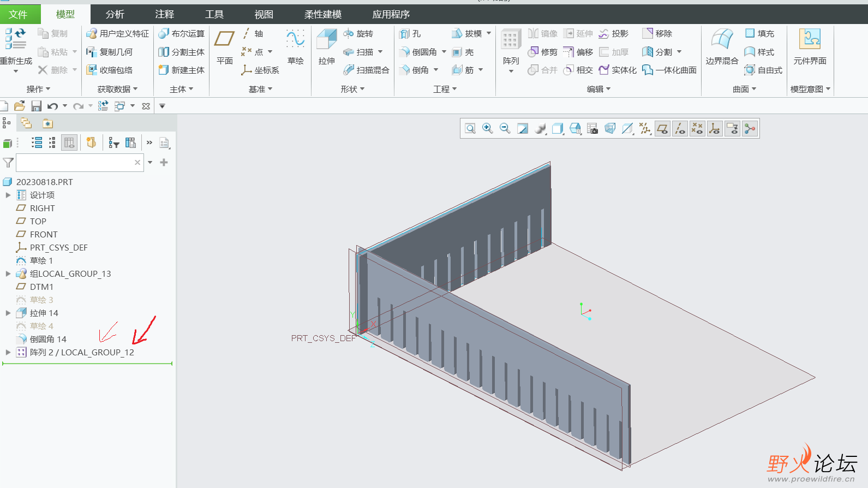Click the Repaint view icon
The width and height of the screenshot is (868, 488).
click(523, 129)
